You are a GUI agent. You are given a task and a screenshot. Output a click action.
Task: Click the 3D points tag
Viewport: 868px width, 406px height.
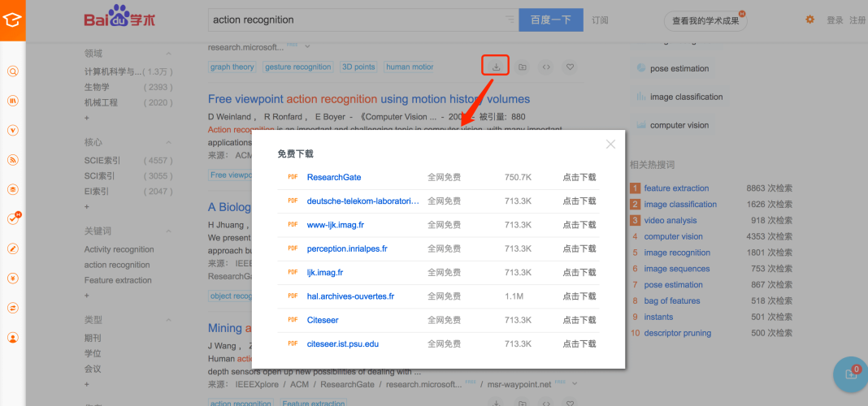point(358,67)
